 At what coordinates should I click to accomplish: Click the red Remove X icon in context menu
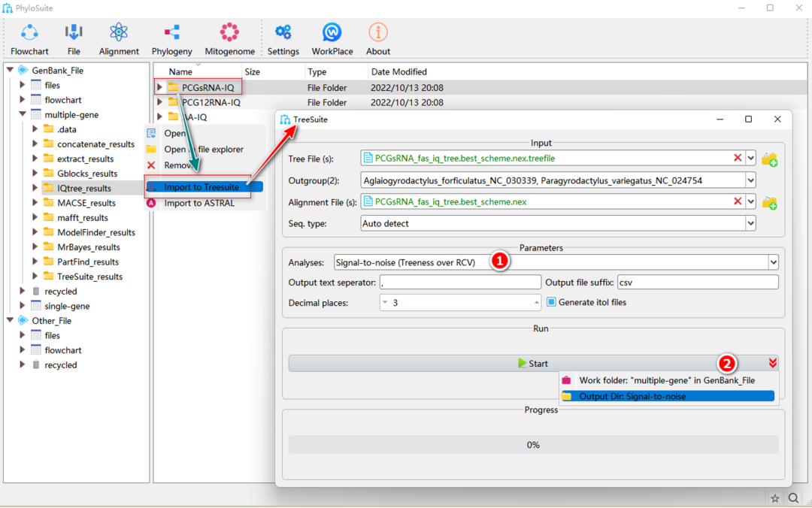tap(151, 165)
